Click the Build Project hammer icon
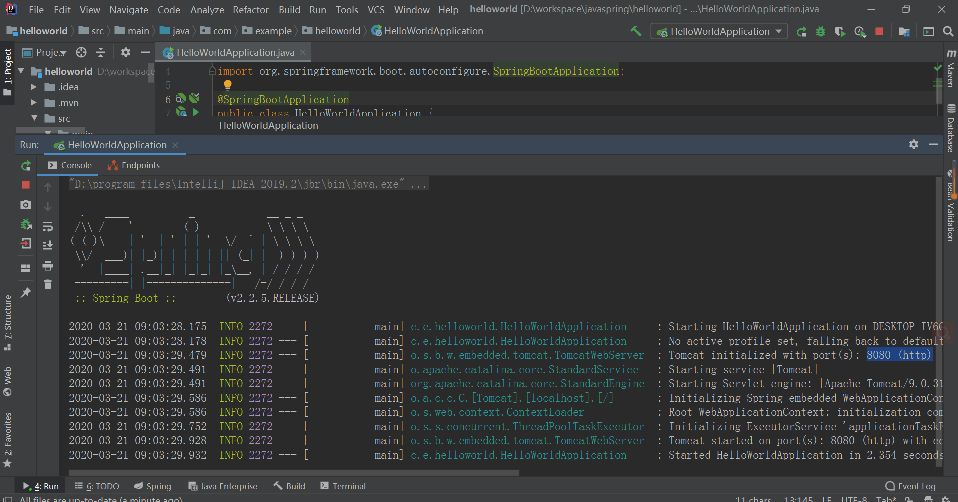Screen dimensions: 958x502 [636, 31]
